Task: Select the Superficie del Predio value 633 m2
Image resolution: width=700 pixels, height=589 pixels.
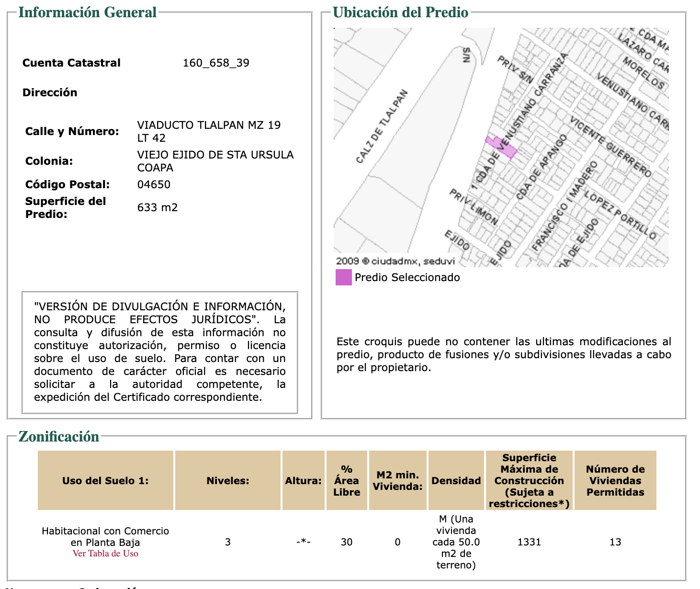Action: 158,208
